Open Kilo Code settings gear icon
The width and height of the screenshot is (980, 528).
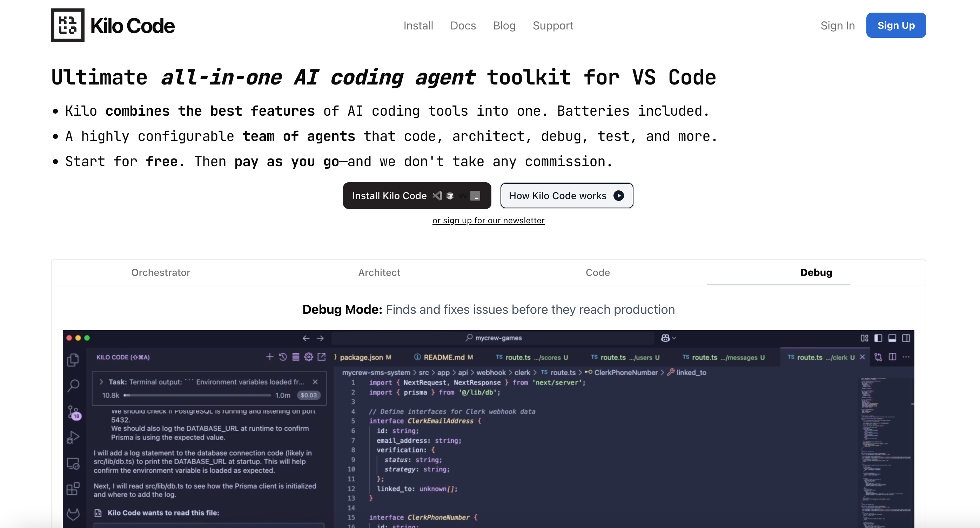(309, 357)
